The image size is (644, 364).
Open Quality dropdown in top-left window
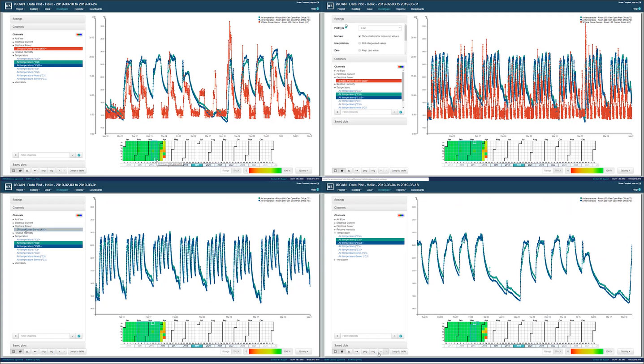(304, 171)
